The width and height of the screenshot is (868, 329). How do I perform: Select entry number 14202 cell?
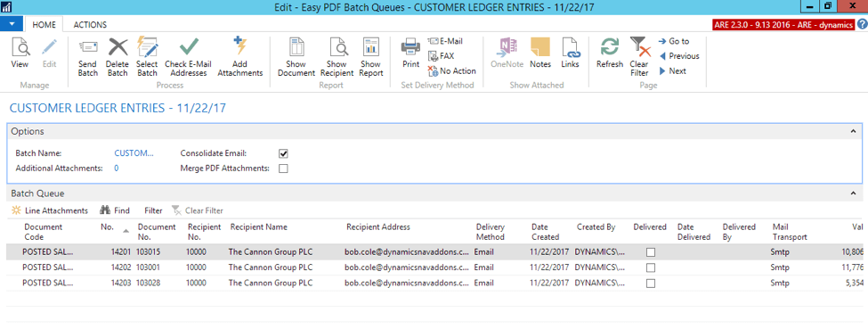click(121, 267)
